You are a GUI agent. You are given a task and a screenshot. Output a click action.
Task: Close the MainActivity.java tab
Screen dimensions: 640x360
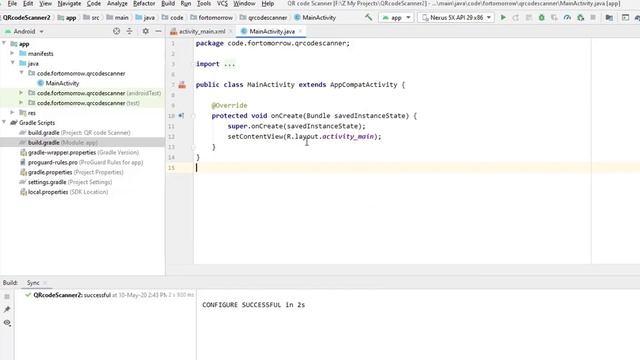[x=300, y=31]
